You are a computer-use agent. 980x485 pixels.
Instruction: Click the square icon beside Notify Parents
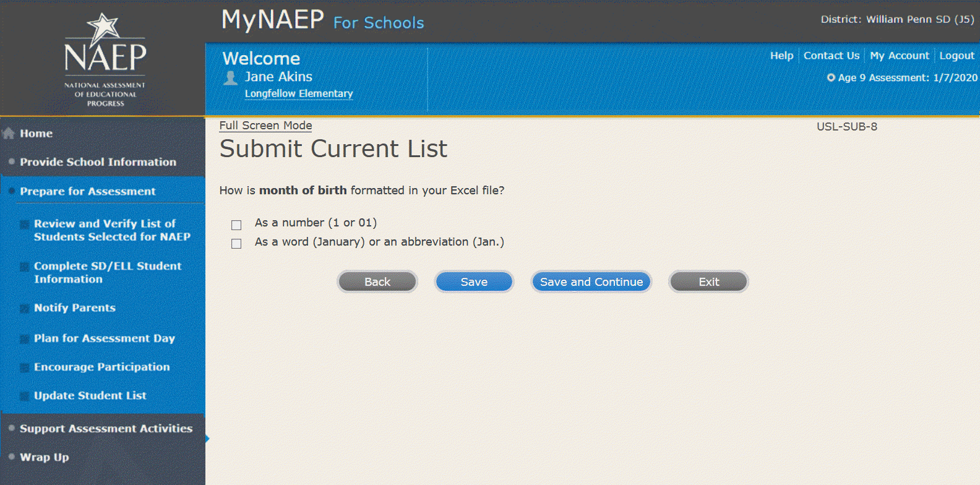tap(24, 309)
